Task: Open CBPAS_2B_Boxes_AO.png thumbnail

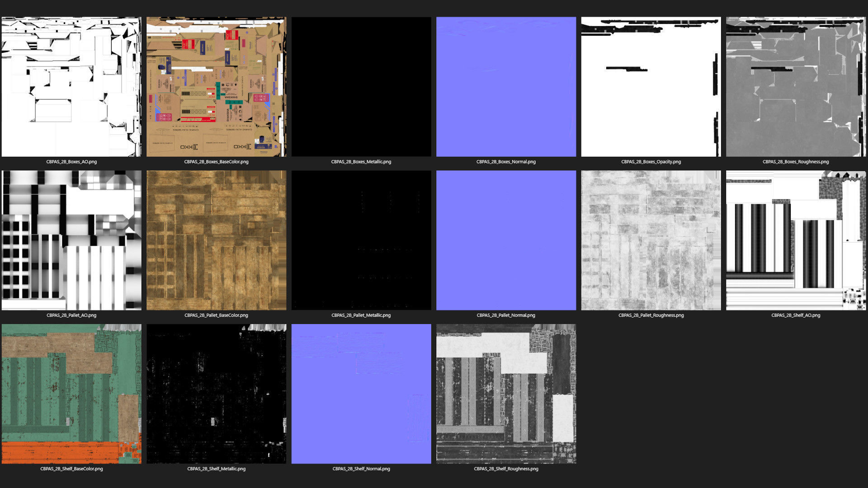Action: (x=71, y=87)
